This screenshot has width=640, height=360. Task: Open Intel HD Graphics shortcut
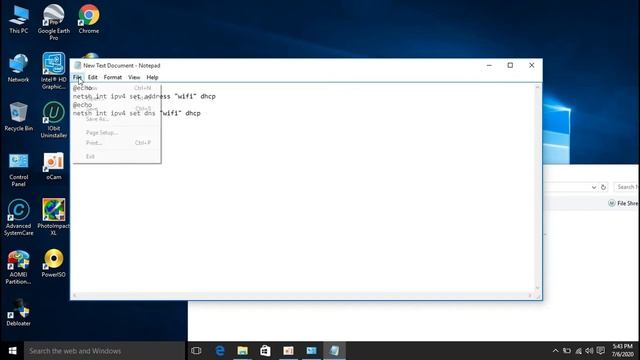pos(53,71)
